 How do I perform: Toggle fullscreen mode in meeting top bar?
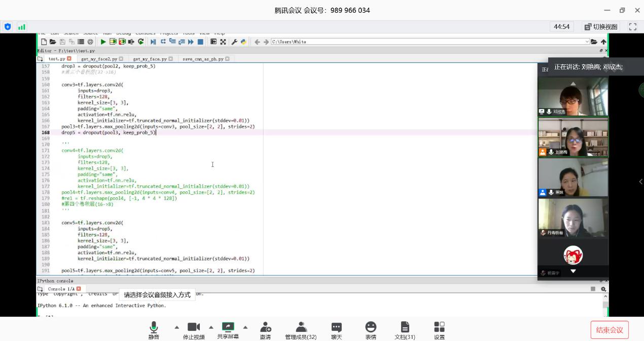(632, 27)
